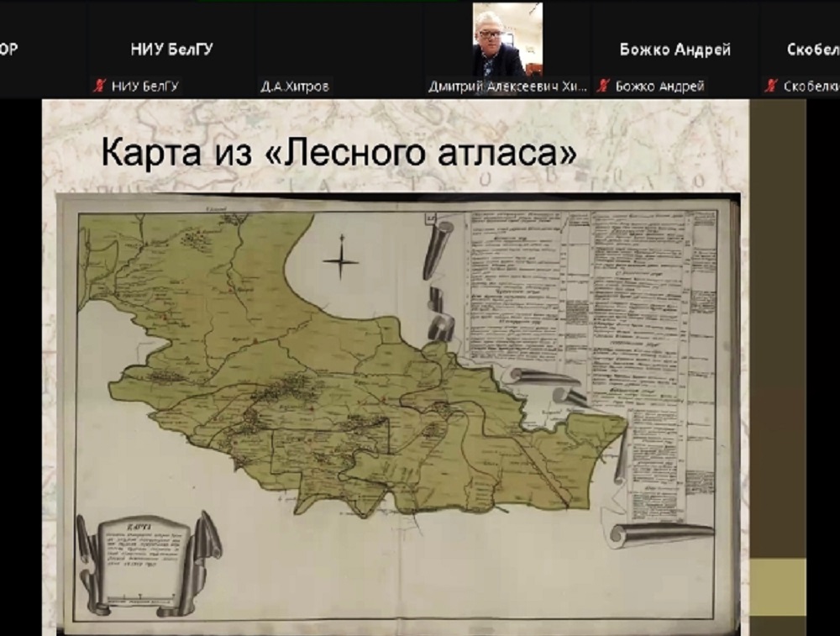Click the Д.А.Хитров name label
840x636 pixels.
(x=295, y=87)
